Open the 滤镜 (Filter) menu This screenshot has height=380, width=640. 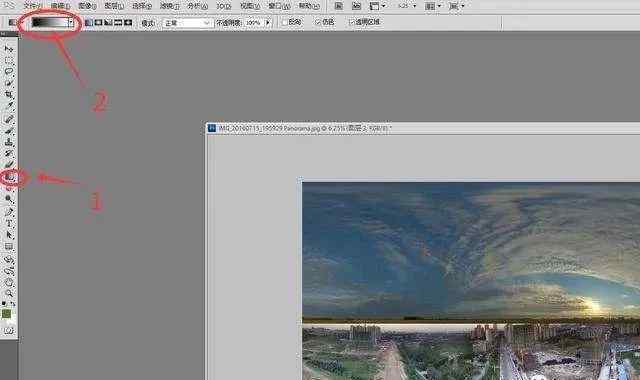click(x=169, y=6)
